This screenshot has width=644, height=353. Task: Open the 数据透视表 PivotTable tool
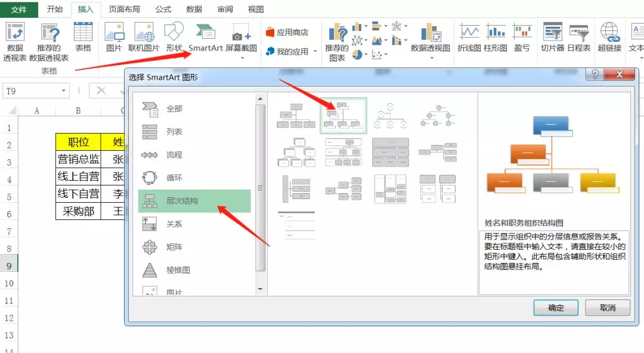coord(15,42)
